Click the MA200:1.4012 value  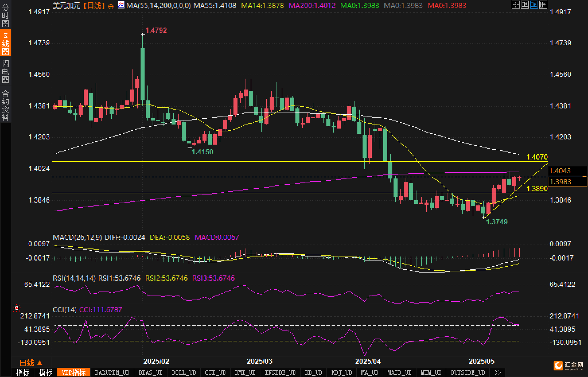tap(312, 5)
